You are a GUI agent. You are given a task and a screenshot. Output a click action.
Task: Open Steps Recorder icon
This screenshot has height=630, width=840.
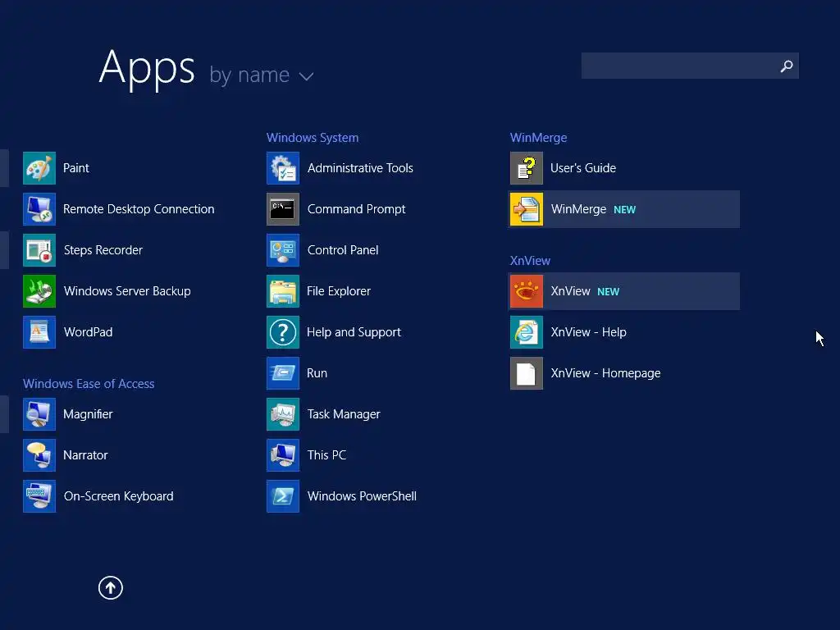39,250
